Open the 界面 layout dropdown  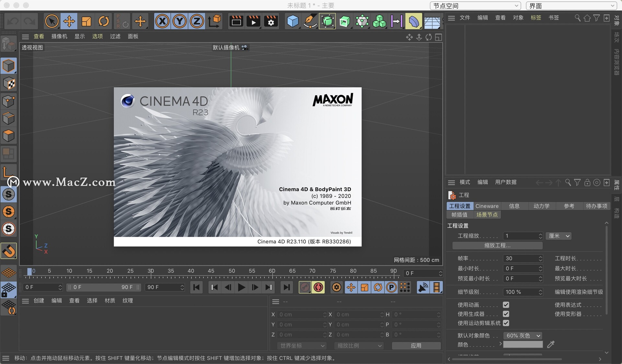(571, 6)
